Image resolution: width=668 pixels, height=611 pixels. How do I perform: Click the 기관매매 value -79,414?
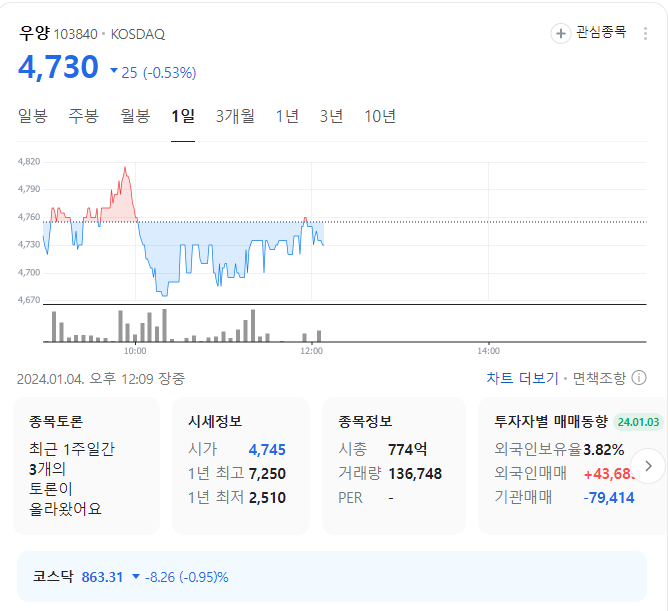point(608,497)
